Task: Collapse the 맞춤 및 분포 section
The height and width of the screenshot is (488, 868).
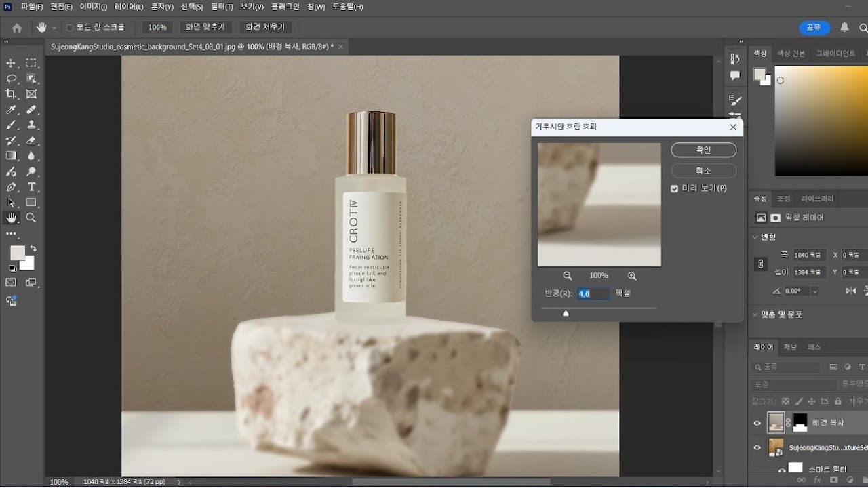Action: [x=755, y=314]
